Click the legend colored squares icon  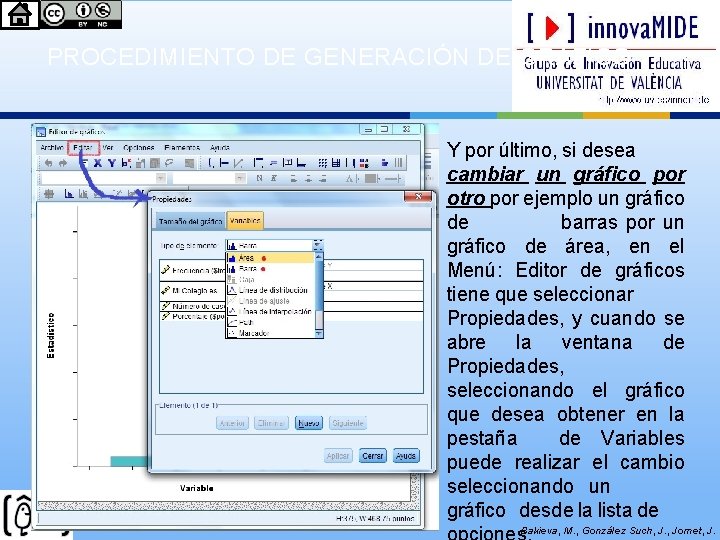[364, 163]
